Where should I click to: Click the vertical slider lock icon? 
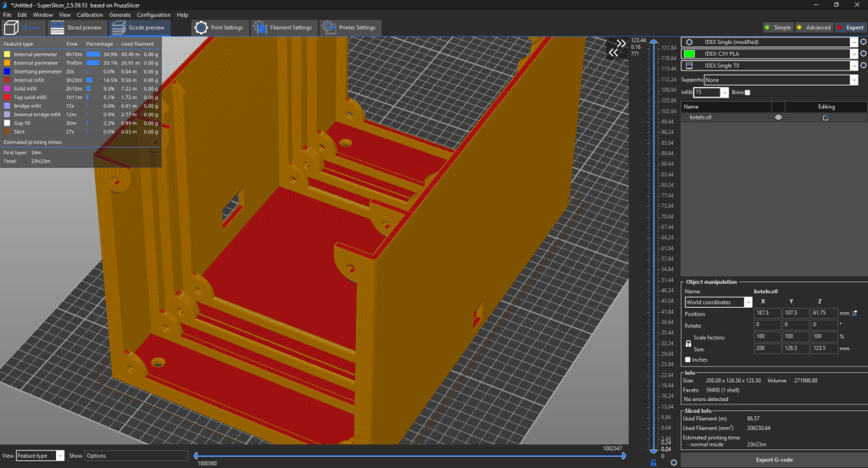654,462
